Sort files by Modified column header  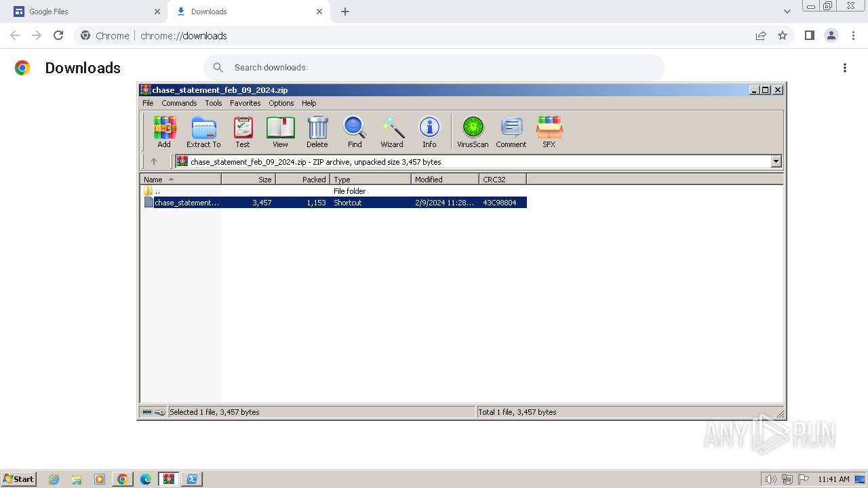click(x=445, y=180)
